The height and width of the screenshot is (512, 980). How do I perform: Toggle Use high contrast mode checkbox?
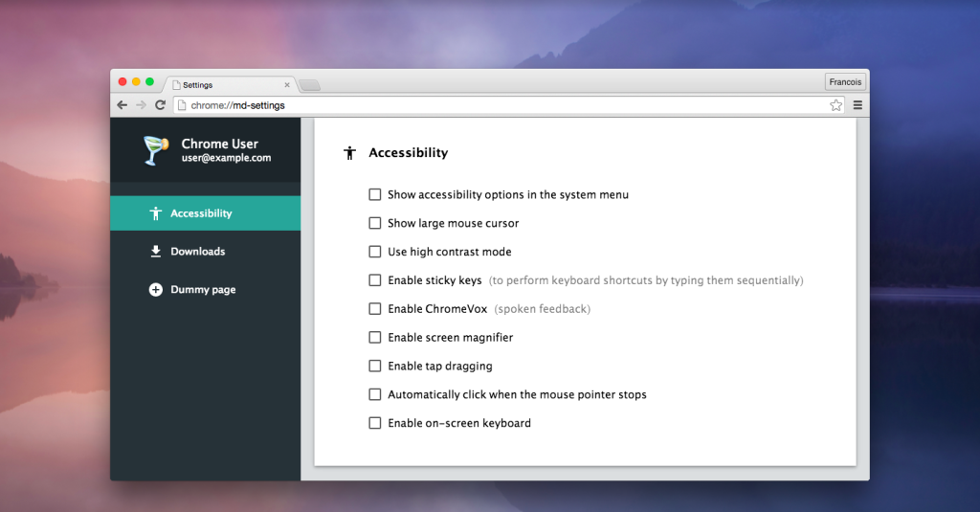click(x=375, y=252)
